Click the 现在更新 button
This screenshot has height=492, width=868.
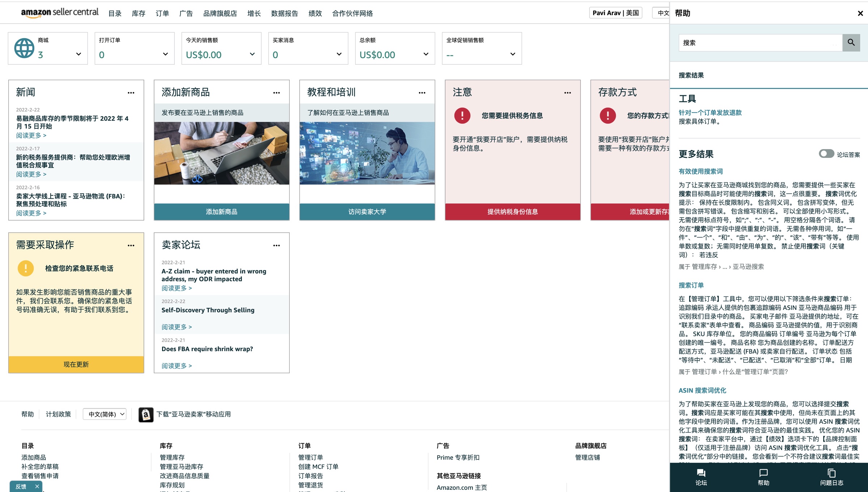tap(76, 364)
